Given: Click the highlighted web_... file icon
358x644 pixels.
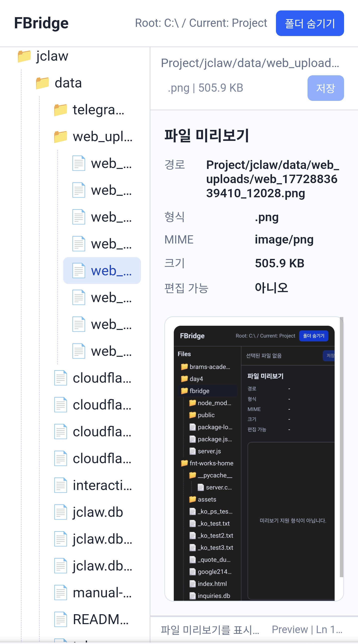Looking at the screenshot, I should (x=79, y=271).
